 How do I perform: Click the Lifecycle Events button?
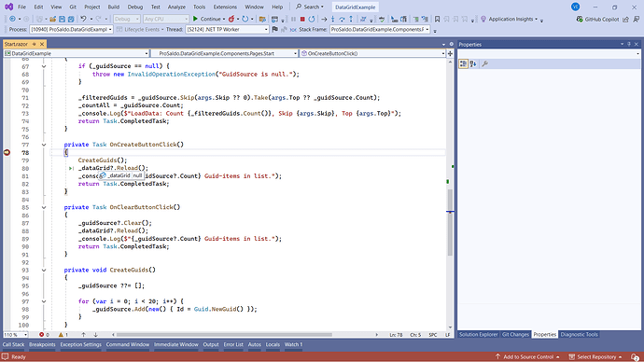click(140, 29)
